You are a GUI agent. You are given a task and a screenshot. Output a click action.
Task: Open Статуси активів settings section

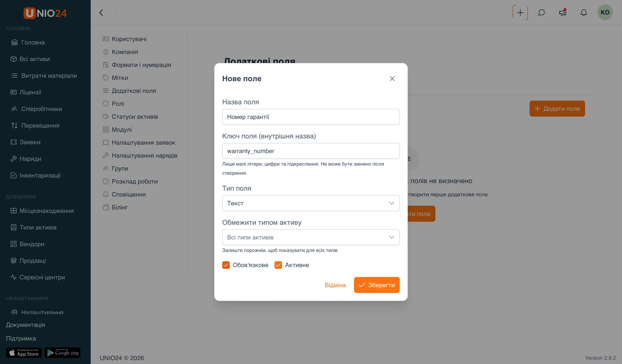pos(135,117)
